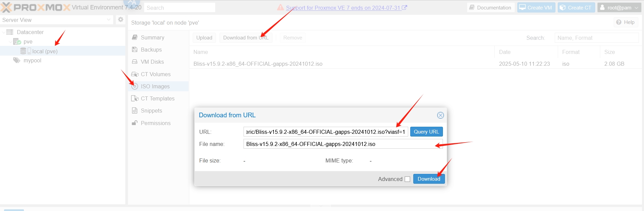Click the mypool tags icon

pyautogui.click(x=17, y=60)
